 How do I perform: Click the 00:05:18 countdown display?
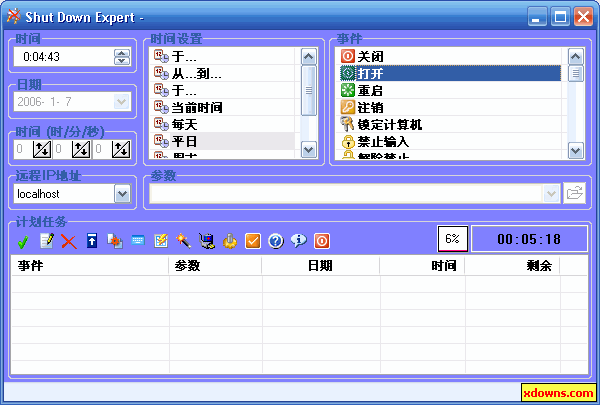(529, 239)
